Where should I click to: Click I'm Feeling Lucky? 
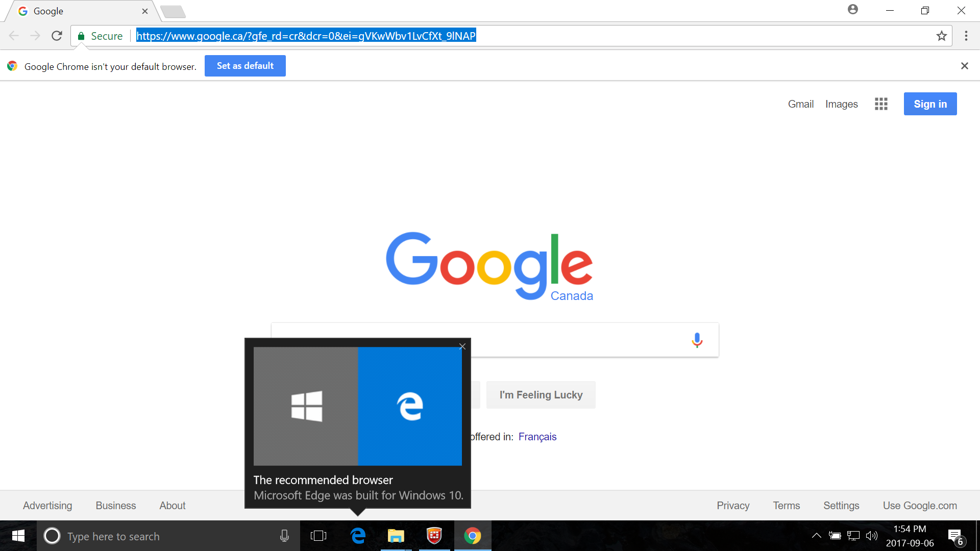(x=541, y=395)
